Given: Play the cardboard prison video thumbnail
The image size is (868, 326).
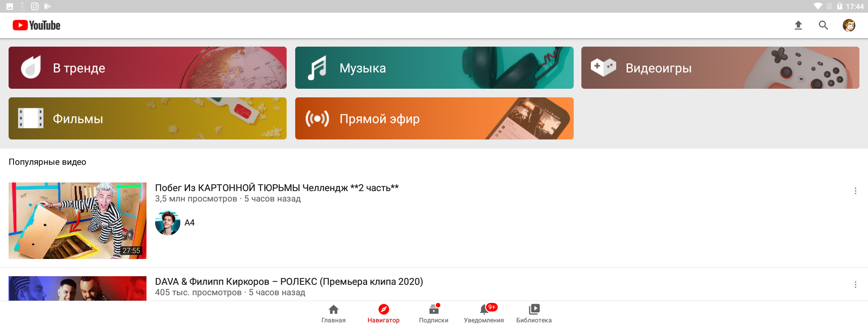Looking at the screenshot, I should (77, 221).
